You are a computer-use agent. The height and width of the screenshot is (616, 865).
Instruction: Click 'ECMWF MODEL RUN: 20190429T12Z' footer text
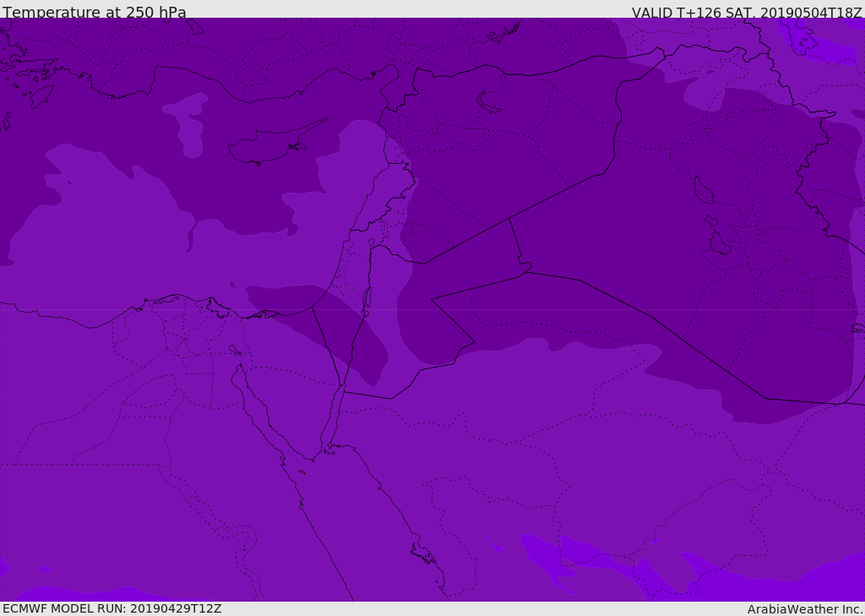point(112,608)
